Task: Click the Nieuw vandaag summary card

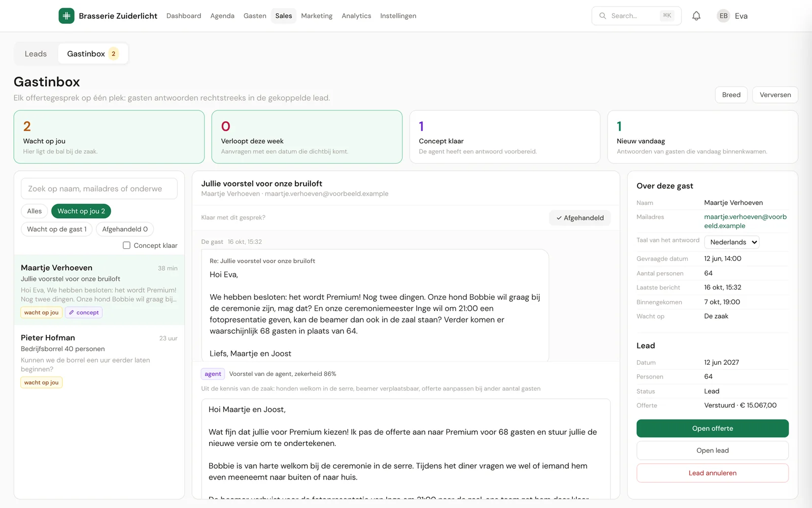Action: coord(703,137)
